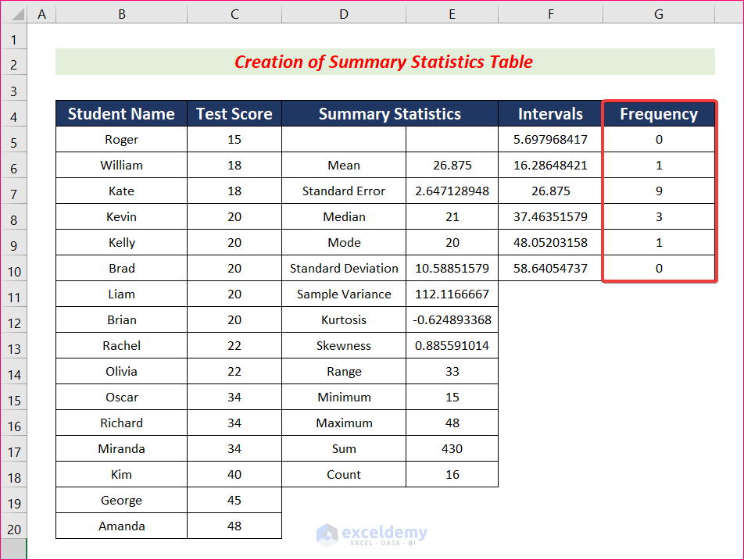
Task: Click the Standard Deviation label cell
Action: (x=344, y=269)
